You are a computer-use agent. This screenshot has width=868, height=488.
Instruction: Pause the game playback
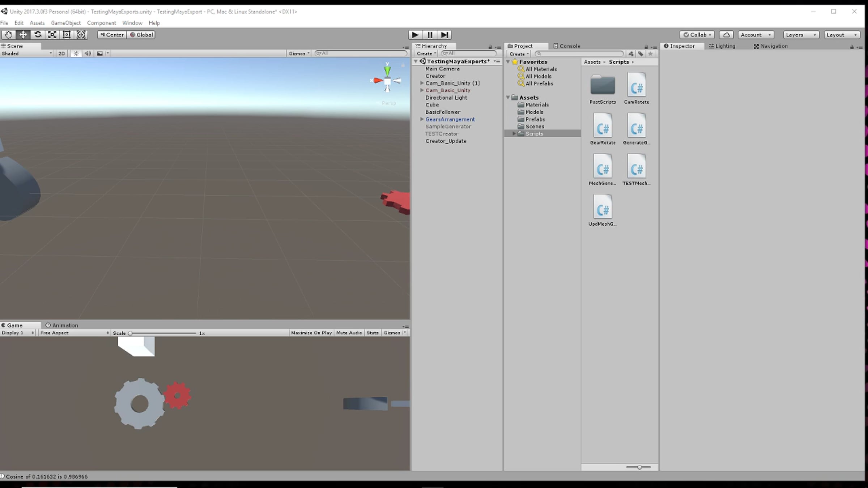pyautogui.click(x=430, y=35)
